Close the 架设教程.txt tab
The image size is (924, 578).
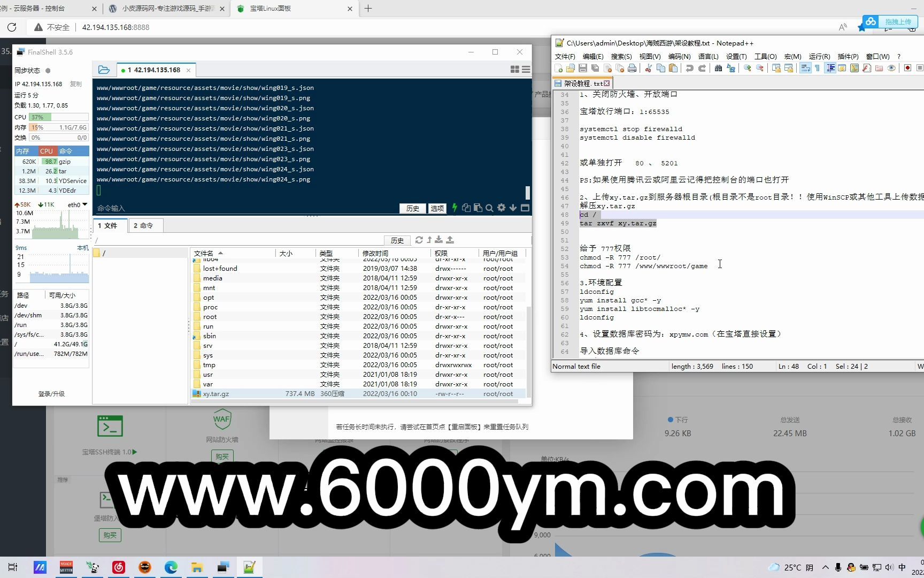[x=606, y=83]
